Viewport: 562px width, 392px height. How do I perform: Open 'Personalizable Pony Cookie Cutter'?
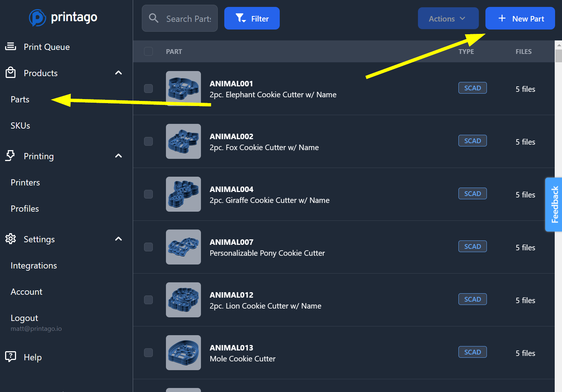pos(267,253)
